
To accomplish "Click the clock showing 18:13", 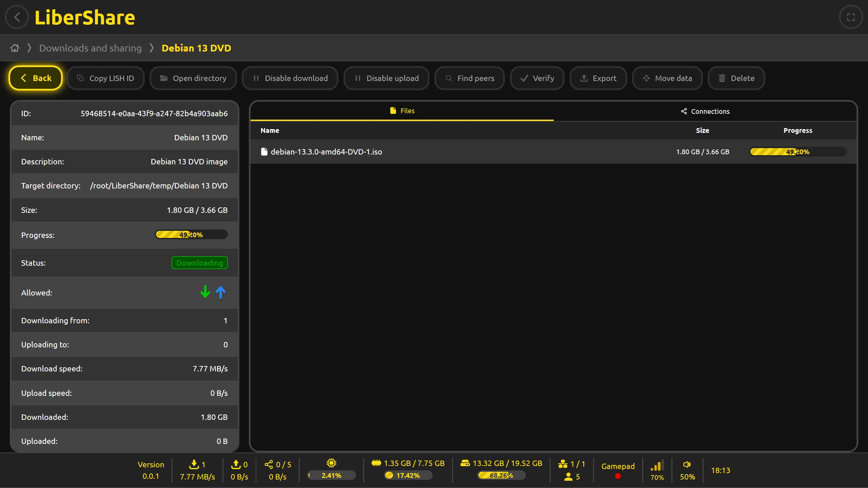I will pyautogui.click(x=721, y=470).
